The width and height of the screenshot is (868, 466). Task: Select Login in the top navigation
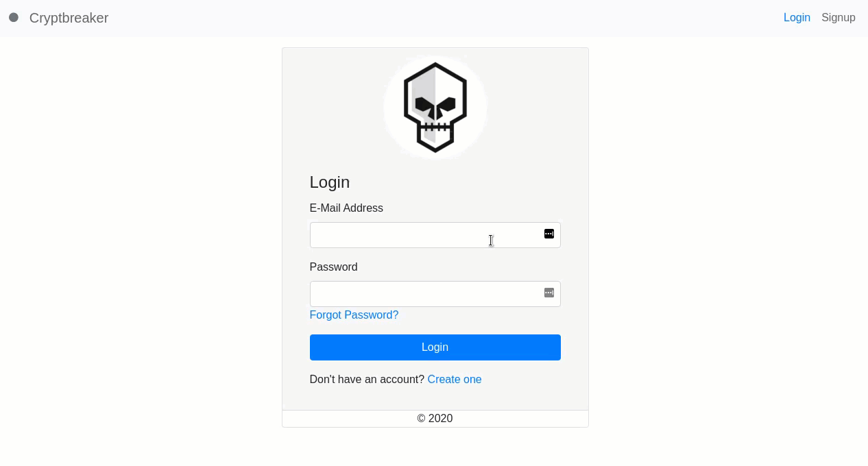click(797, 18)
